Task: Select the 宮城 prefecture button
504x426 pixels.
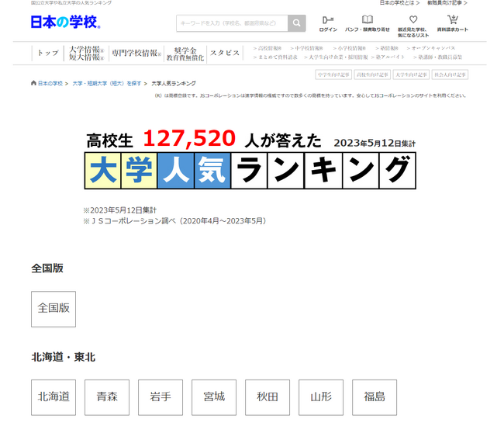Action: tap(214, 397)
